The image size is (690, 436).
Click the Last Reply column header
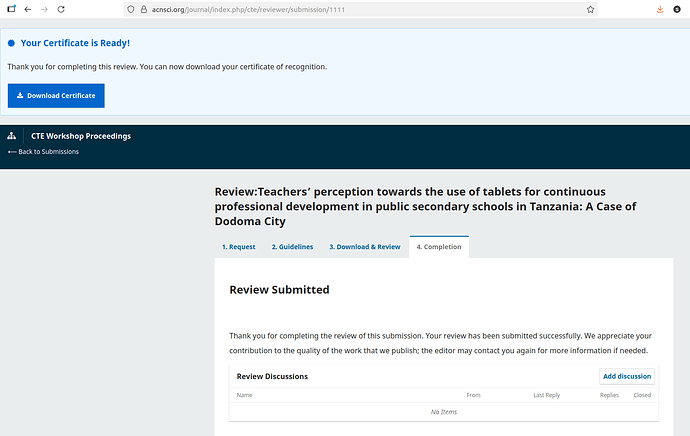click(x=546, y=396)
